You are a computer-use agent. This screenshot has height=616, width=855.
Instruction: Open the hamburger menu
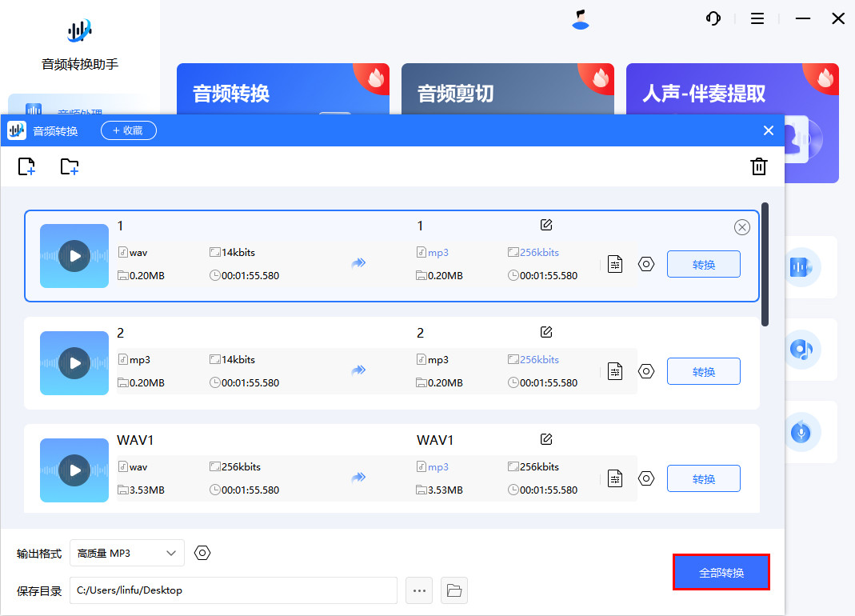757,18
